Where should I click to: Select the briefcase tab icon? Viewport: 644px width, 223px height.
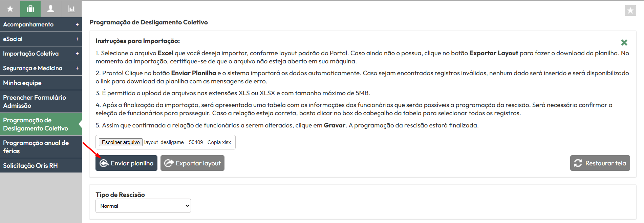click(x=30, y=9)
